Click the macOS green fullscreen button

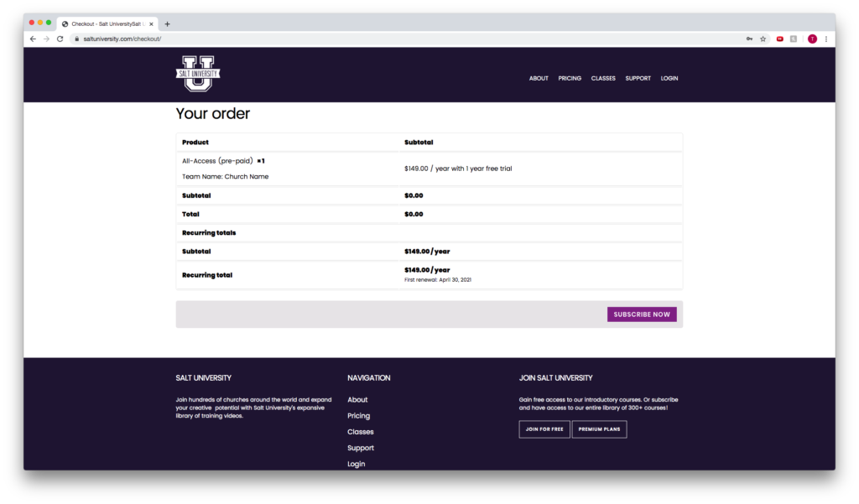pyautogui.click(x=49, y=23)
